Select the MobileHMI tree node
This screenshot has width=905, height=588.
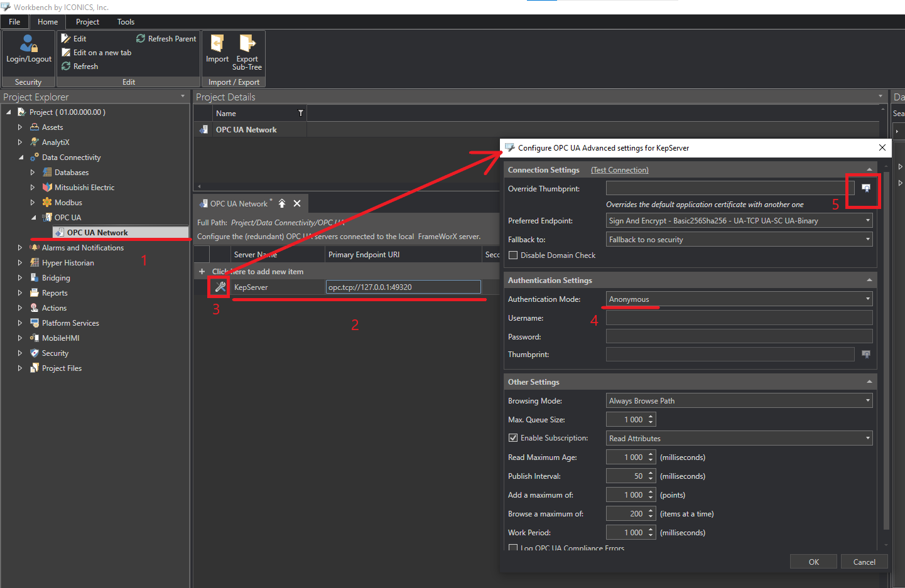[x=60, y=338]
